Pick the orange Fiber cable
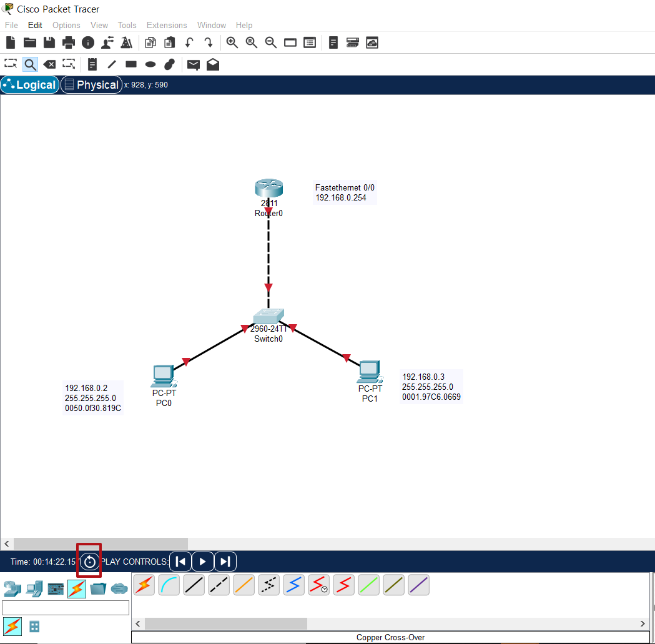The height and width of the screenshot is (644, 655). pyautogui.click(x=244, y=585)
